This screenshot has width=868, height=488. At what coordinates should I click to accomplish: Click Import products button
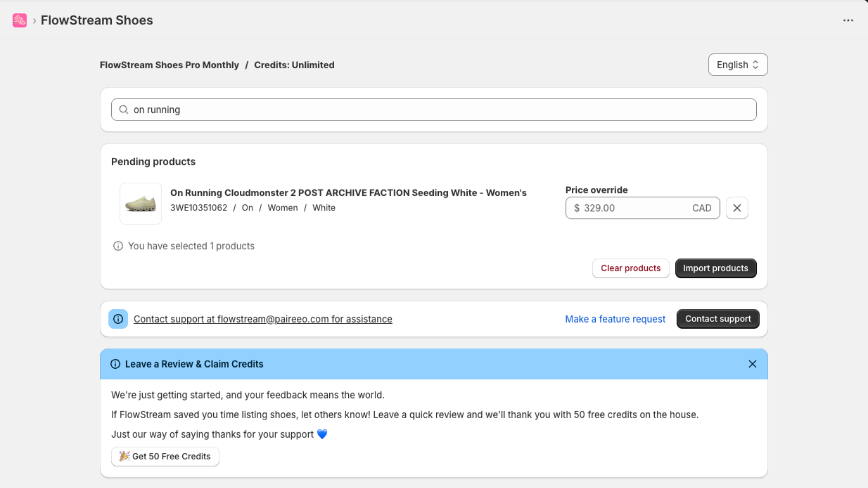716,268
